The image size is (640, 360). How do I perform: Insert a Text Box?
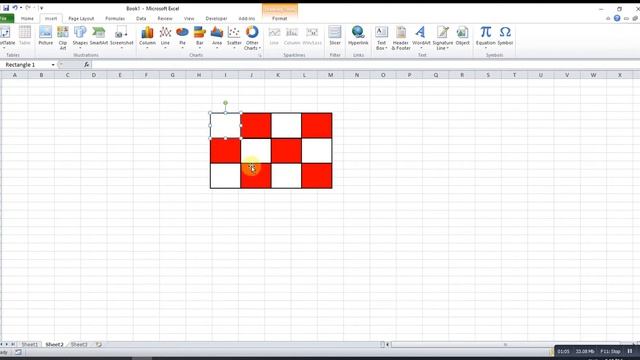pyautogui.click(x=381, y=38)
